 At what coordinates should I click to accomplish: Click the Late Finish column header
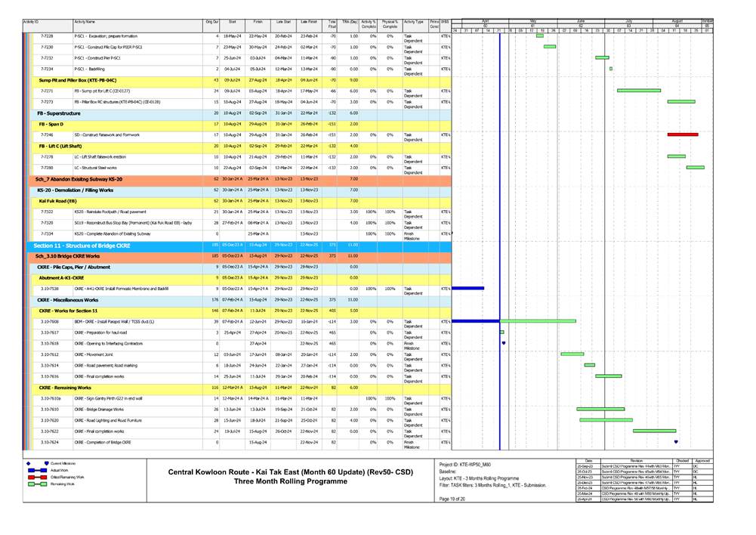pos(309,23)
